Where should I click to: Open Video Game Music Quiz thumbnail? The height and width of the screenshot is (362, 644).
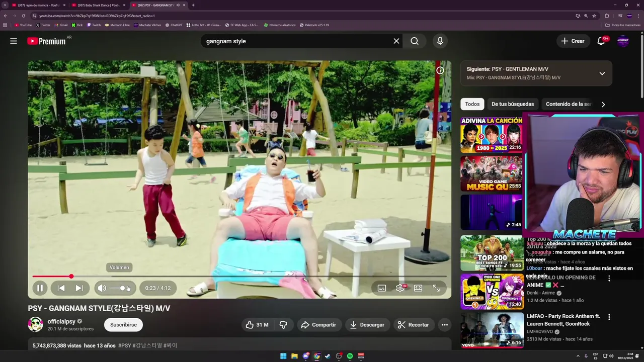[x=492, y=173]
